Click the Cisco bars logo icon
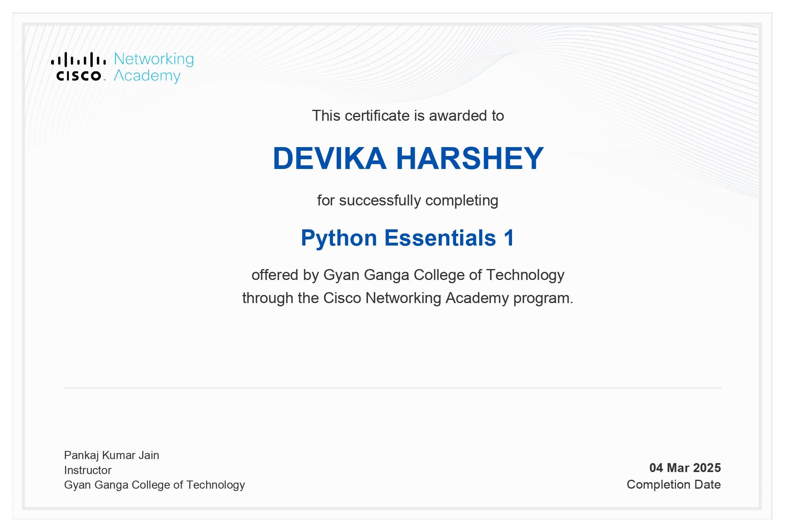785x532 pixels. tap(79, 67)
